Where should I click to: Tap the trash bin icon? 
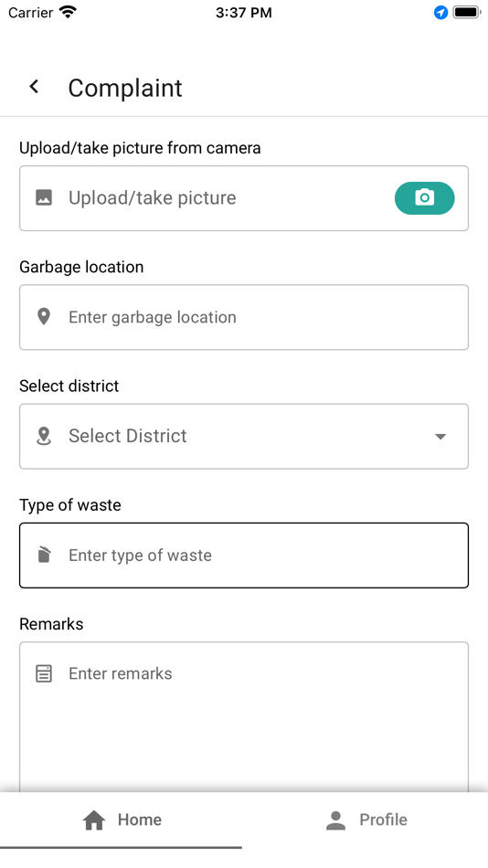click(44, 555)
